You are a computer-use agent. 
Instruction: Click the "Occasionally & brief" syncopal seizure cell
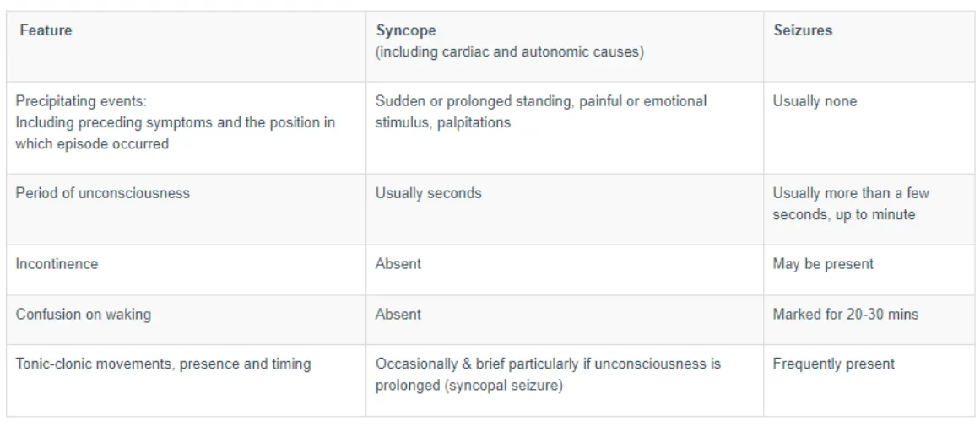point(548,375)
